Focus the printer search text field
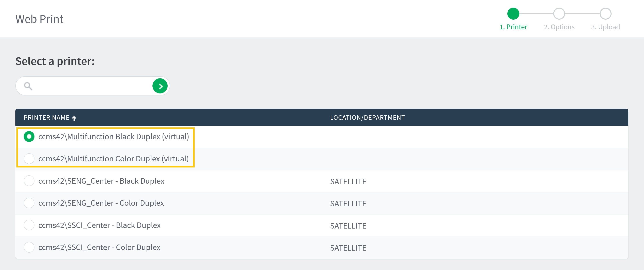This screenshot has height=270, width=644. [x=92, y=86]
